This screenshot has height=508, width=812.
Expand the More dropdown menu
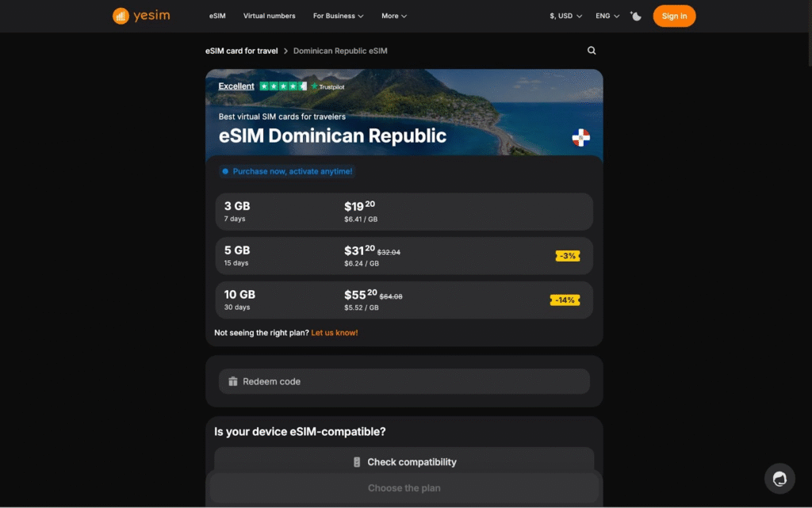[394, 16]
